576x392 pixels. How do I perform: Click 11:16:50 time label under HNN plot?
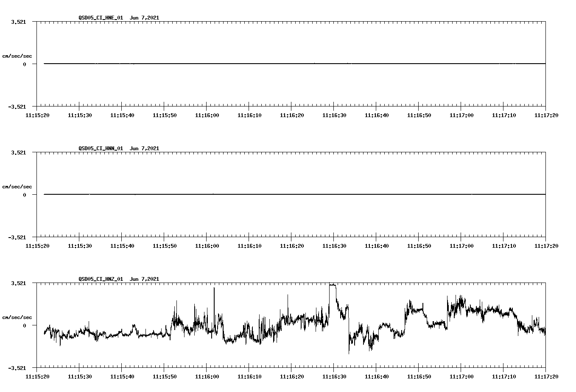click(419, 246)
